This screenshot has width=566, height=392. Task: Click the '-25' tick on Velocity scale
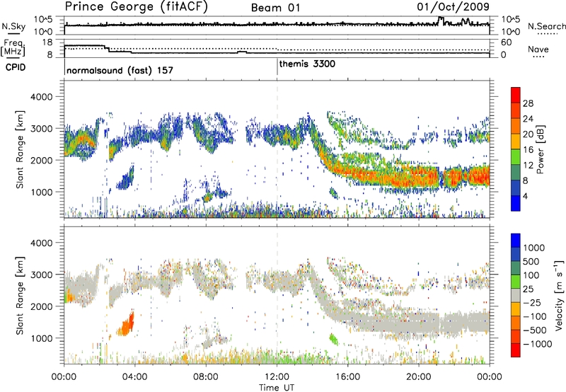(533, 302)
